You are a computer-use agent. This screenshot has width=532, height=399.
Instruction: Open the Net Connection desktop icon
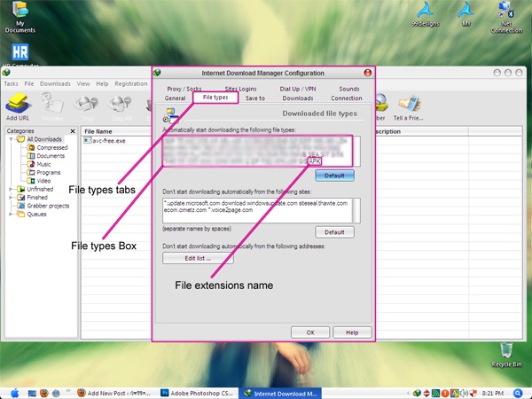click(x=506, y=17)
